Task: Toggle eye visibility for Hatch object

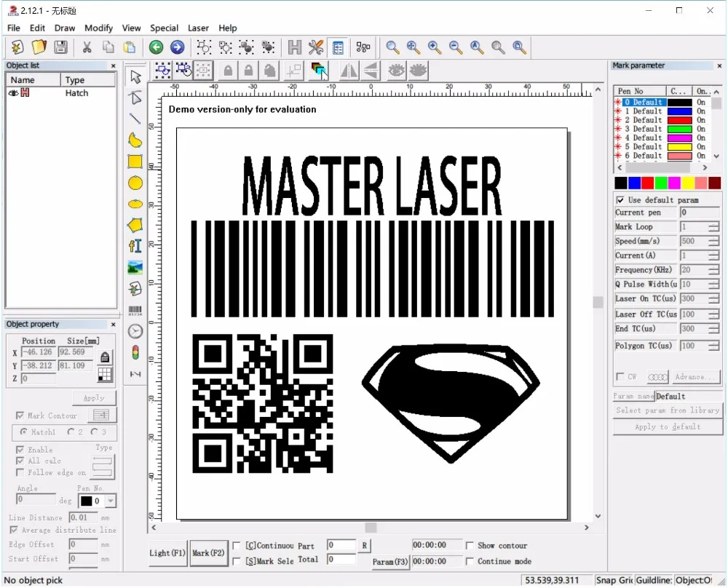Action: [13, 93]
